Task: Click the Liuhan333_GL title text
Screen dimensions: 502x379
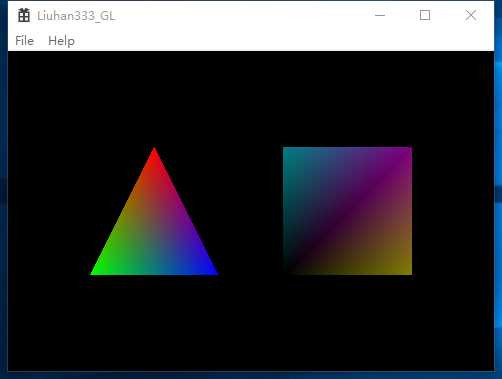Action: click(x=76, y=16)
